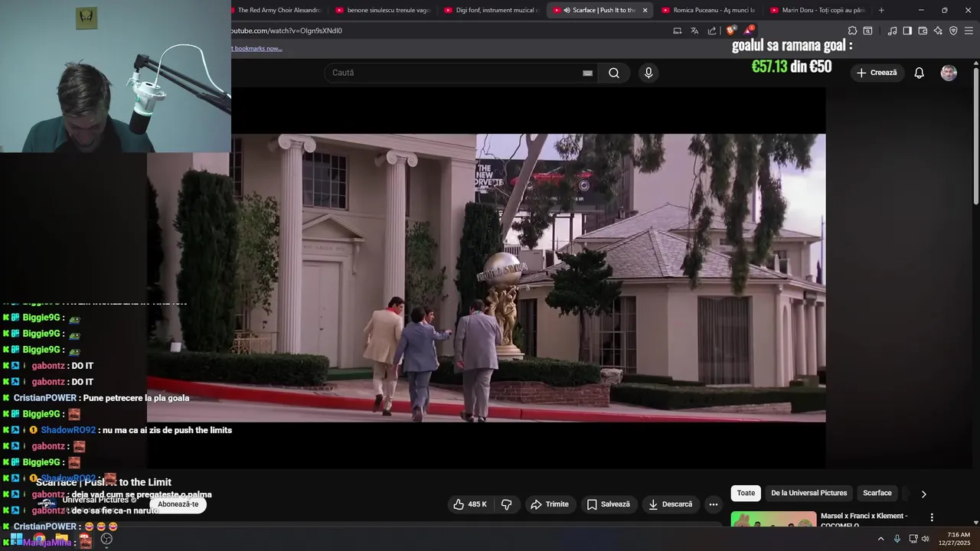980x551 pixels.
Task: Click the taskbar microphone tray icon
Action: point(897,539)
